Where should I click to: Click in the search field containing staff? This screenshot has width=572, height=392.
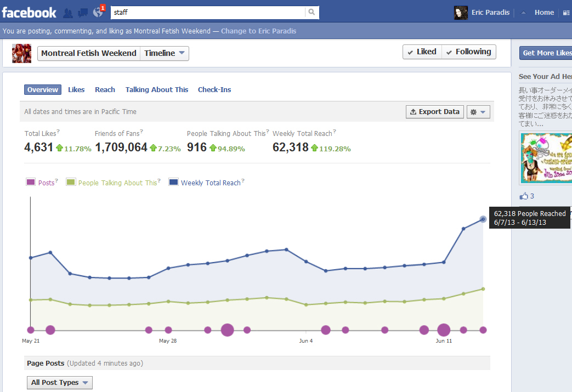pyautogui.click(x=208, y=13)
